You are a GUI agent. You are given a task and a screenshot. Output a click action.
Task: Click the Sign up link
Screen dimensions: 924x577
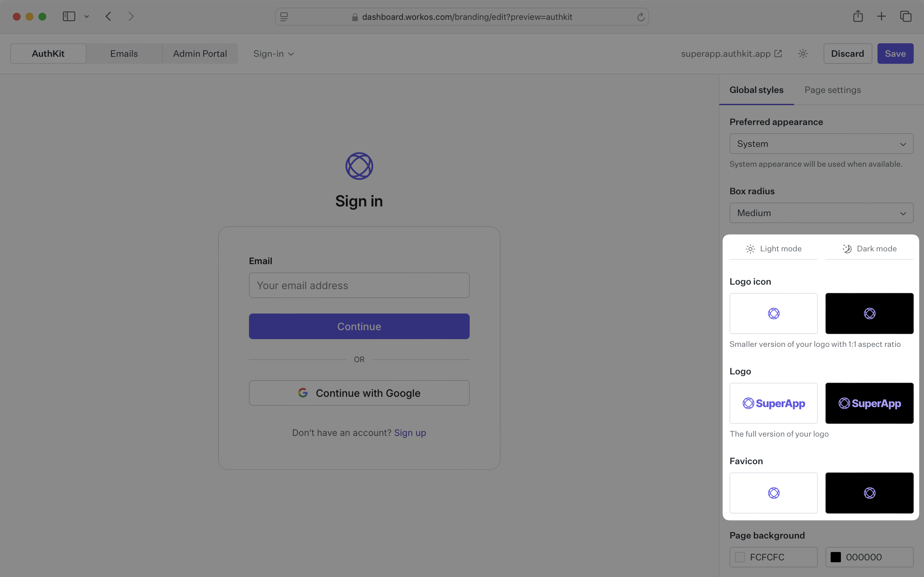pyautogui.click(x=410, y=432)
